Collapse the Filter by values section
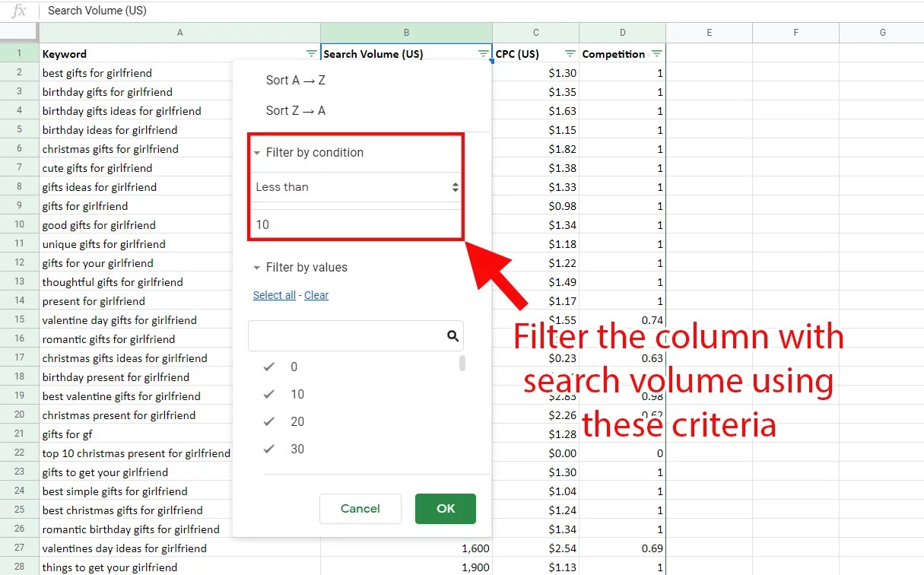The height and width of the screenshot is (575, 924). click(x=257, y=267)
